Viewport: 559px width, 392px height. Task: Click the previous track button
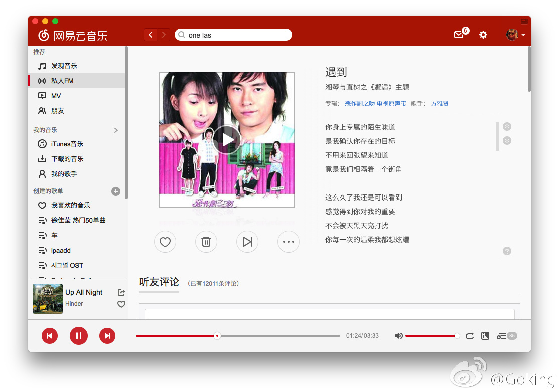click(x=50, y=336)
